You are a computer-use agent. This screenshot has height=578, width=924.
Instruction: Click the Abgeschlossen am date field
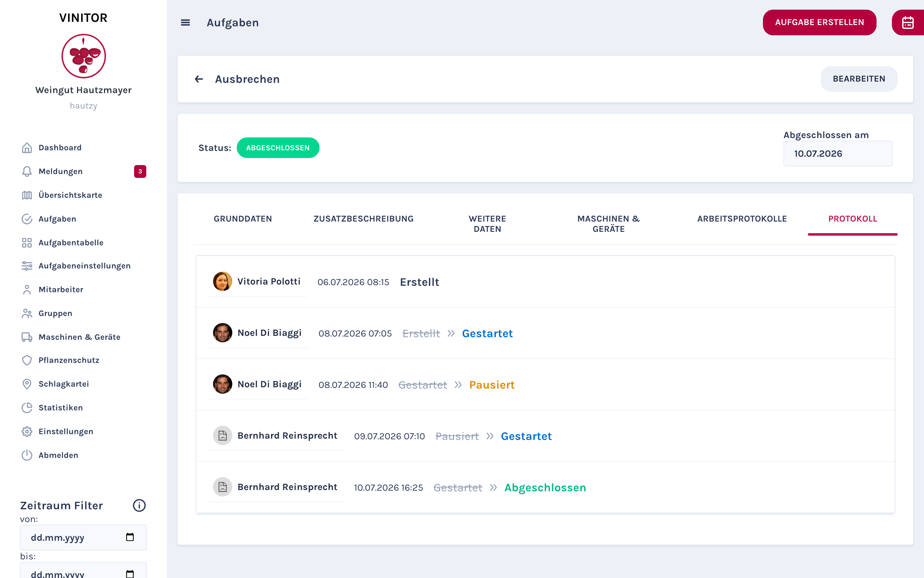(x=838, y=153)
